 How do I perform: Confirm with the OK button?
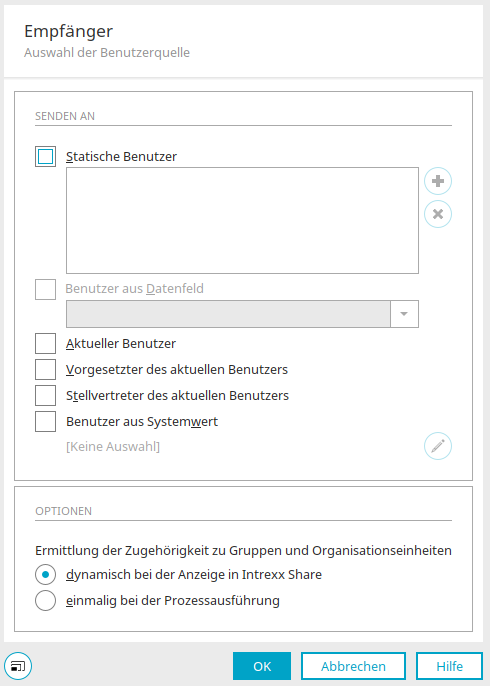[262, 666]
